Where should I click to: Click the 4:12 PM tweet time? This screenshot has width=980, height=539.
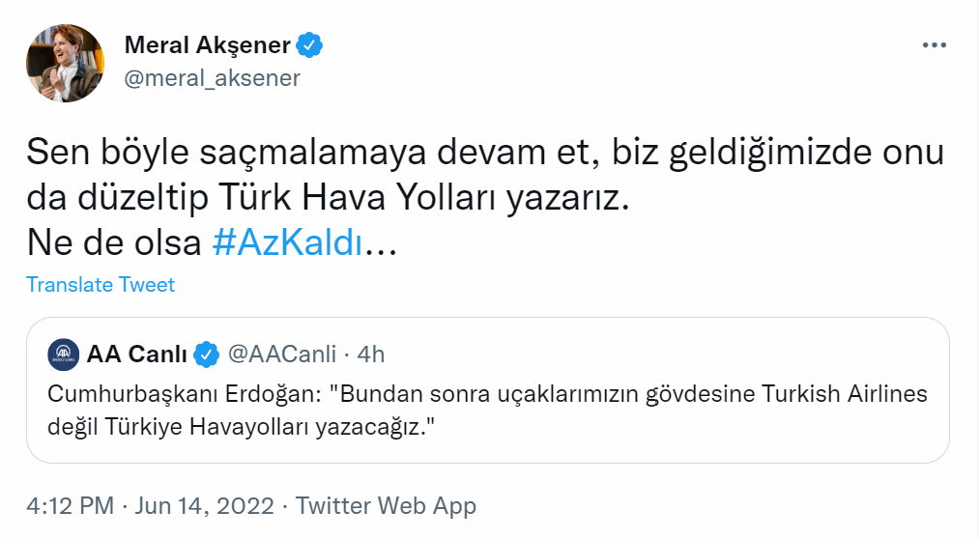pyautogui.click(x=71, y=505)
